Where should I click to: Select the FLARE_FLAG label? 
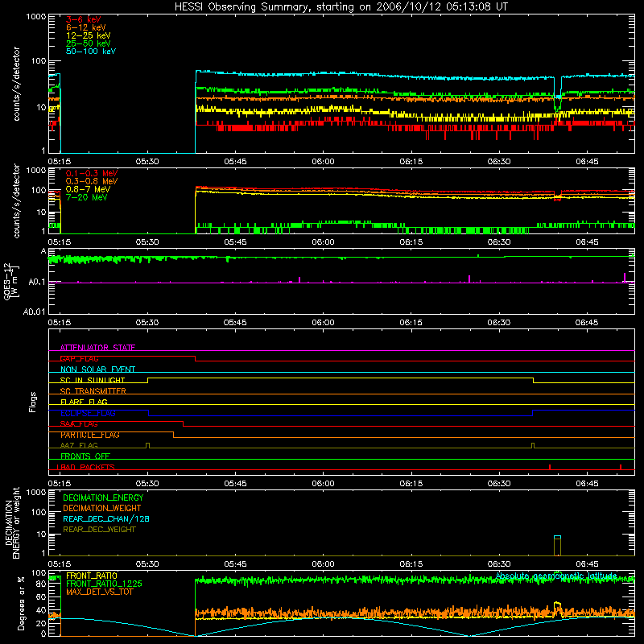(x=84, y=402)
